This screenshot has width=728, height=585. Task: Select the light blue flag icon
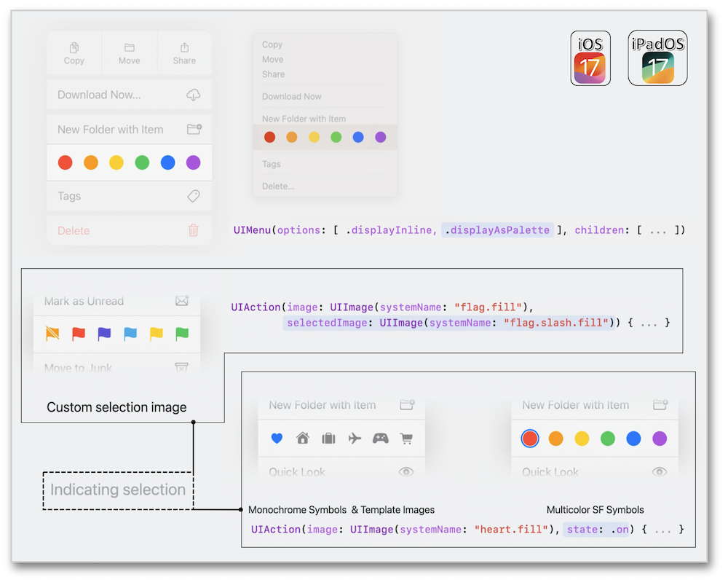coord(130,333)
